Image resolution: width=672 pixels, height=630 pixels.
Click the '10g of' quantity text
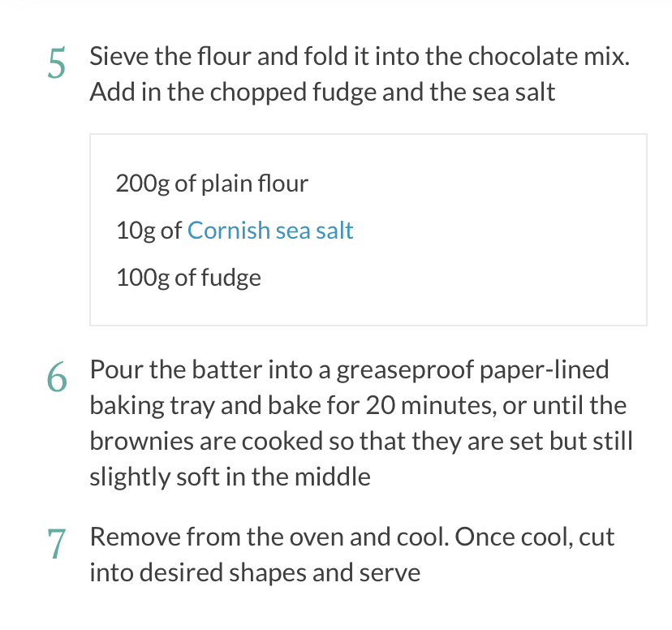tap(149, 231)
